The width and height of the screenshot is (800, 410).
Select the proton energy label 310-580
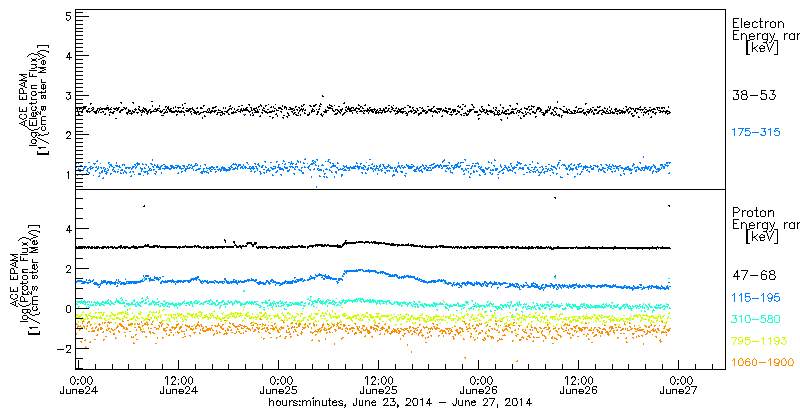[756, 319]
